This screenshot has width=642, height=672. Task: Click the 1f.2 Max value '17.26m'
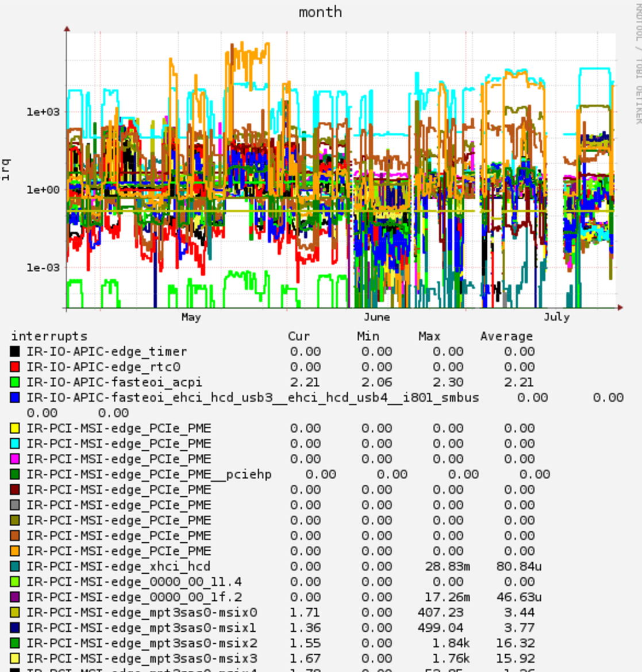tap(447, 597)
